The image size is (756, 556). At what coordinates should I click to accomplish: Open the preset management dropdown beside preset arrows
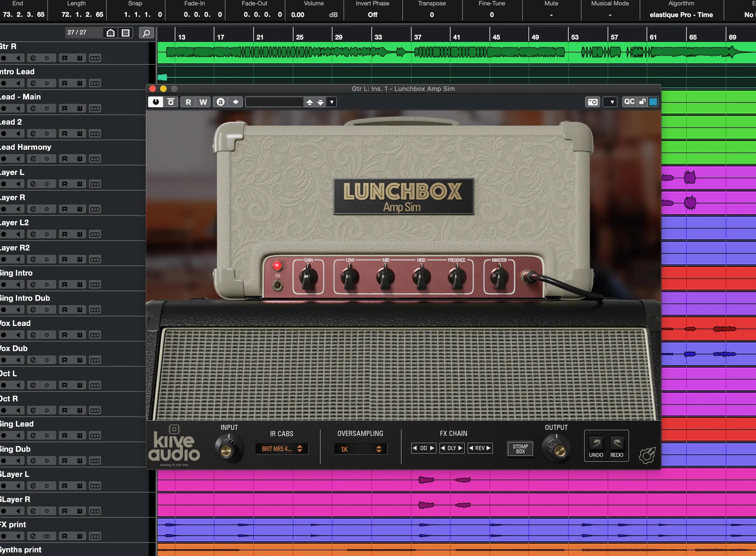click(332, 102)
